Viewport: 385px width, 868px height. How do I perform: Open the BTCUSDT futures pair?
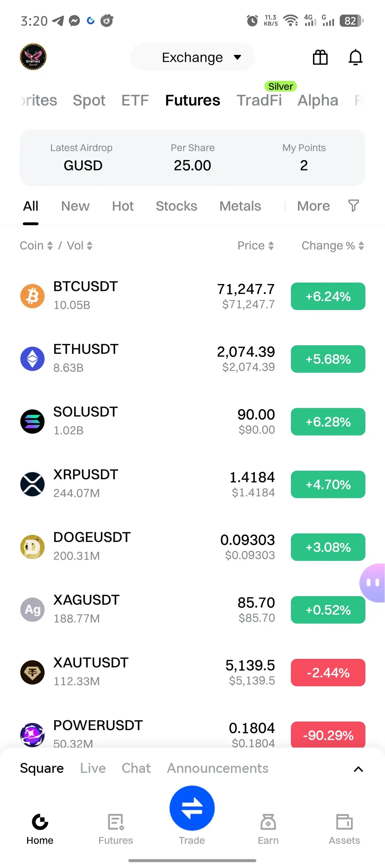[x=192, y=296]
